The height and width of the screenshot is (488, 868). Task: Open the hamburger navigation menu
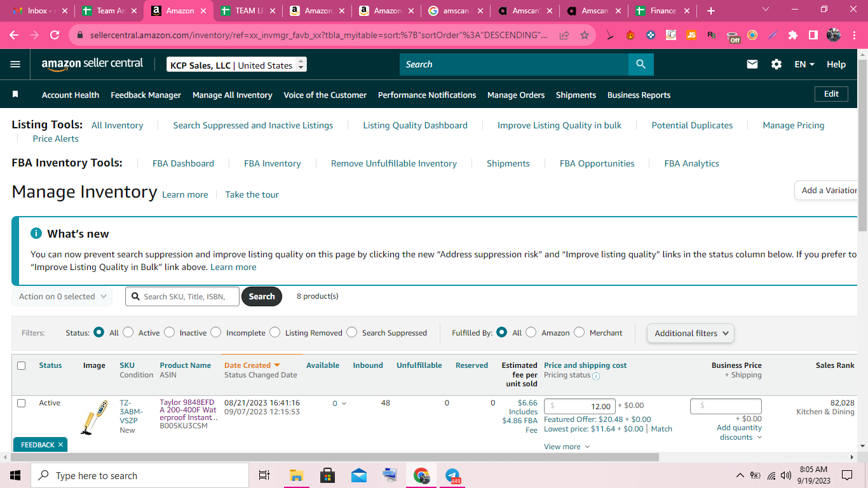coord(15,64)
